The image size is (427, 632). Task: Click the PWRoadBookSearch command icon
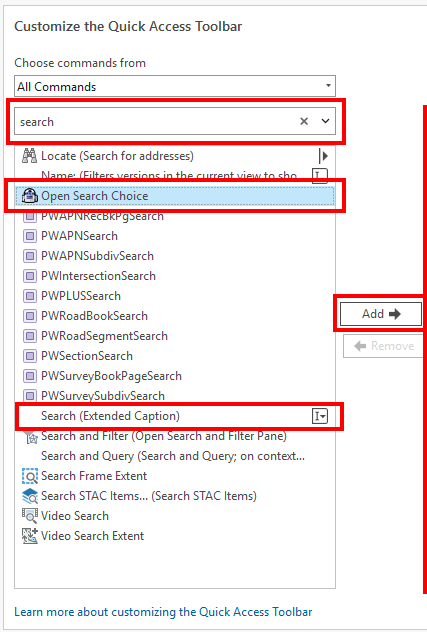pyautogui.click(x=29, y=316)
